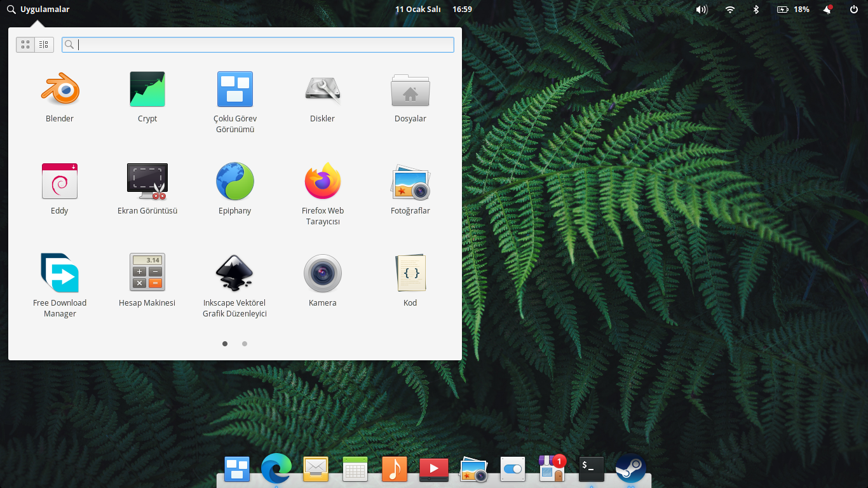
Task: Open the Calendar from the dock
Action: [355, 470]
